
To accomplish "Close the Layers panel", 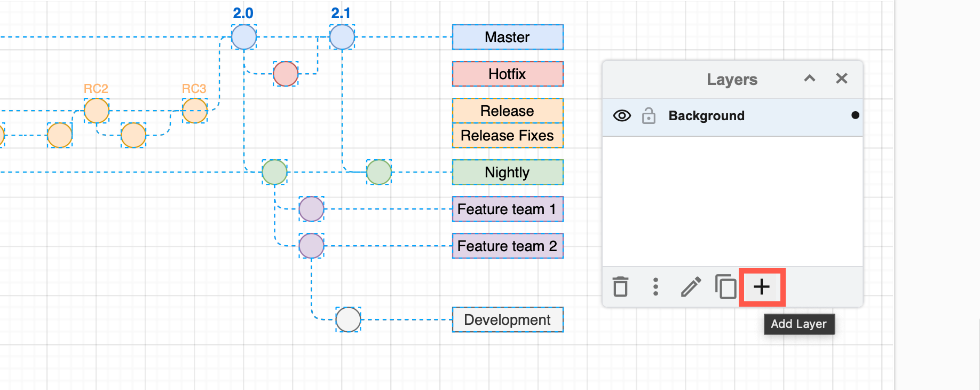I will (842, 79).
